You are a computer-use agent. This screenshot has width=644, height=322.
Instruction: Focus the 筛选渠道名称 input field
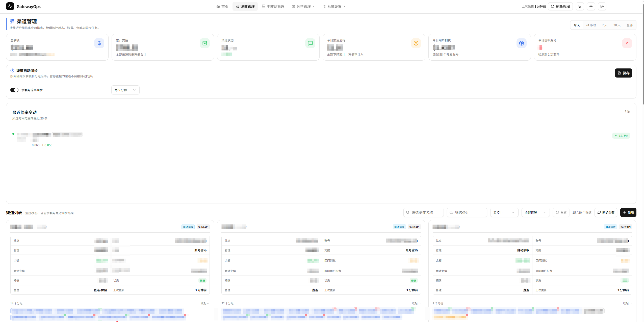coord(424,212)
